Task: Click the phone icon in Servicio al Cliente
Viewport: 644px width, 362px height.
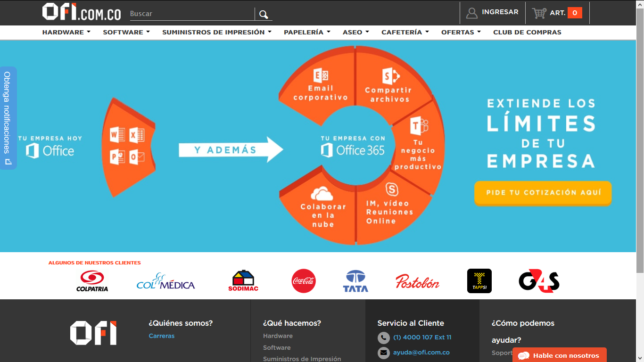Action: [383, 337]
